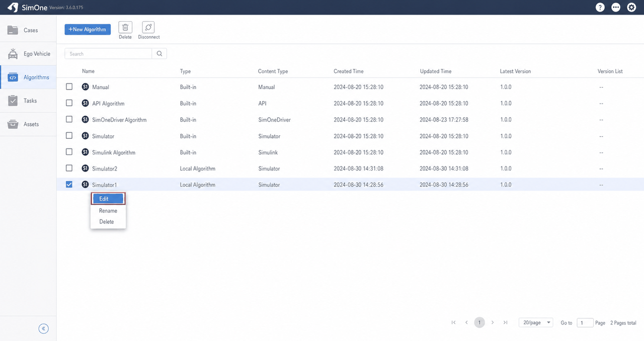The image size is (644, 341).
Task: Click the 2024-08-23 17:27:58 updated time
Action: pos(444,120)
